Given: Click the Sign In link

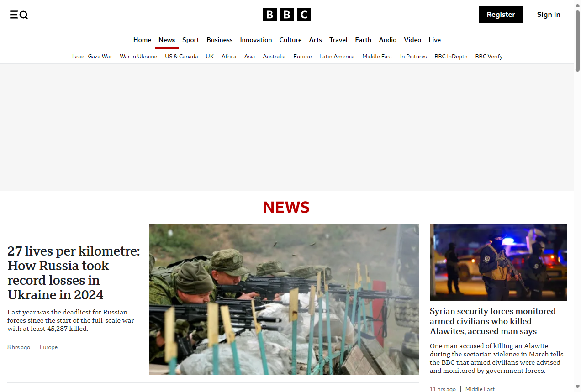Looking at the screenshot, I should tap(548, 15).
